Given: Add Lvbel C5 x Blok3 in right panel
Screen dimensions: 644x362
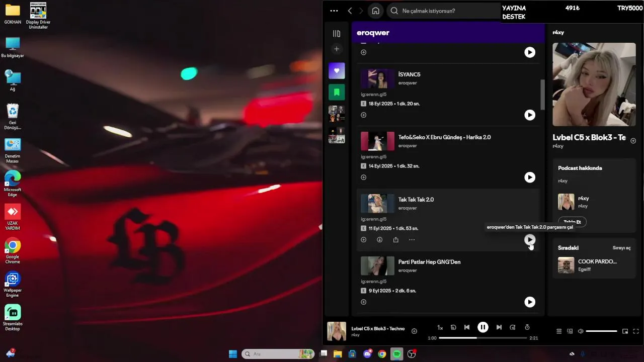Looking at the screenshot, I should coord(633,141).
